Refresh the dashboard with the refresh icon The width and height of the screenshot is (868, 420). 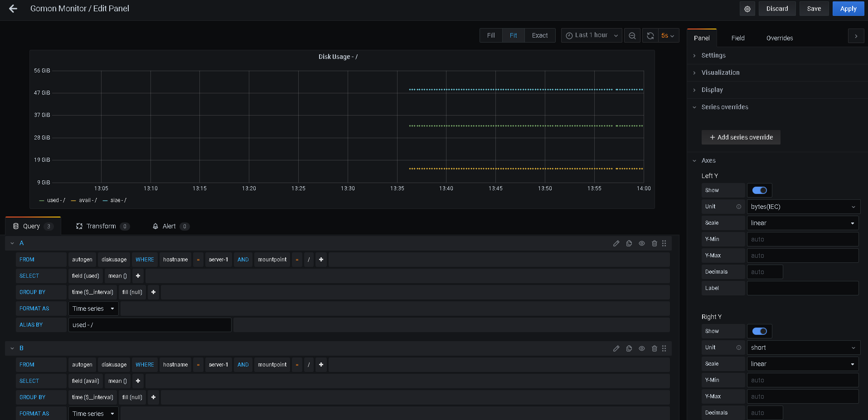coord(650,35)
